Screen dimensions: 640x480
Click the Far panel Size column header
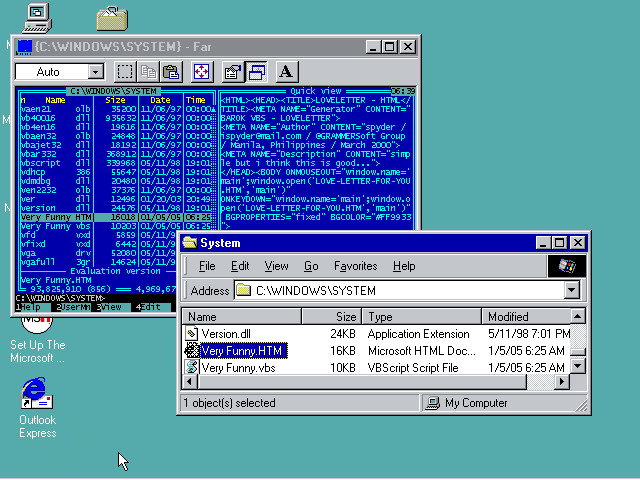[x=115, y=100]
